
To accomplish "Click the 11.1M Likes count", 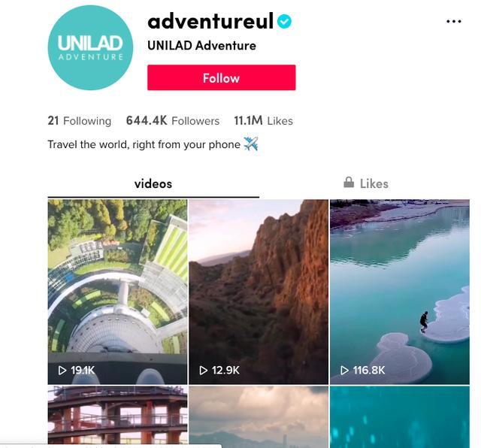I will click(x=264, y=121).
